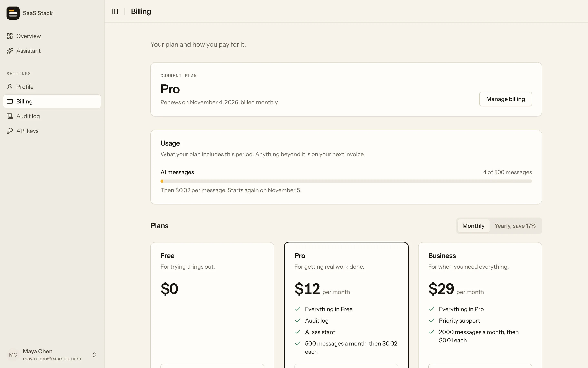588x368 pixels.
Task: Select the Free plan card title
Action: coord(167,256)
